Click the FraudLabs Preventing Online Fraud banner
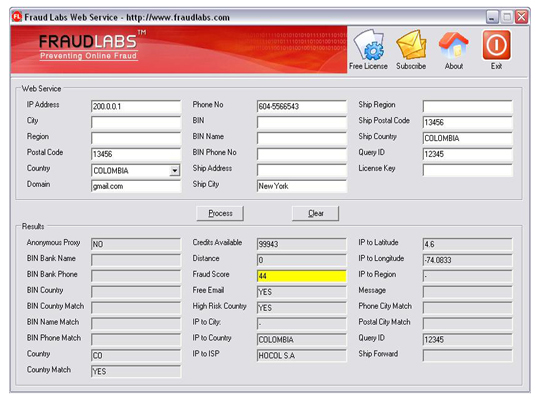Image resolution: width=540 pixels, height=400 pixels. 179,49
